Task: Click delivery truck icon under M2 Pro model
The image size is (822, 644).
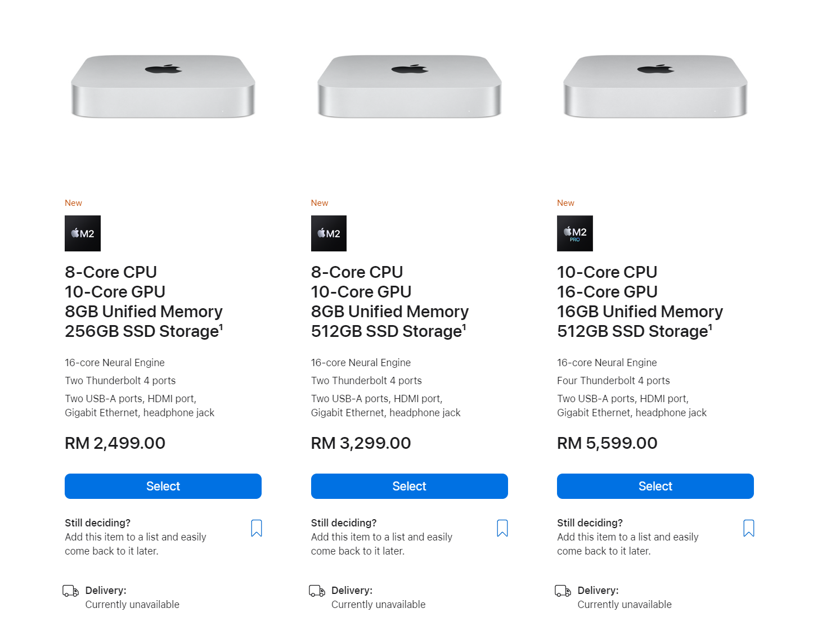Action: (563, 591)
